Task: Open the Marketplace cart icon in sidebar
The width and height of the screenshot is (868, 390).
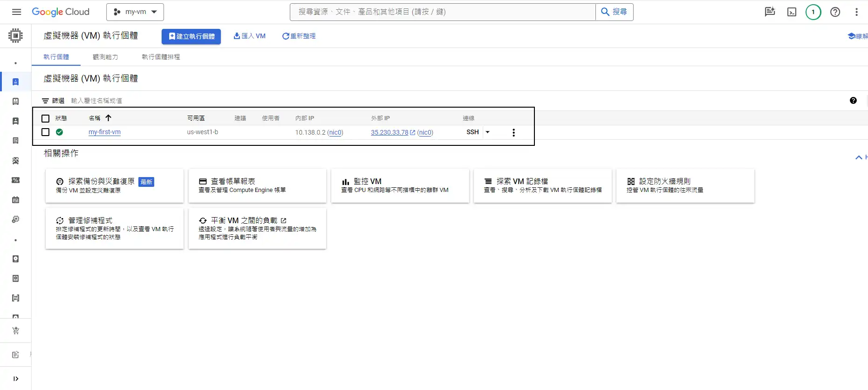Action: [x=15, y=331]
